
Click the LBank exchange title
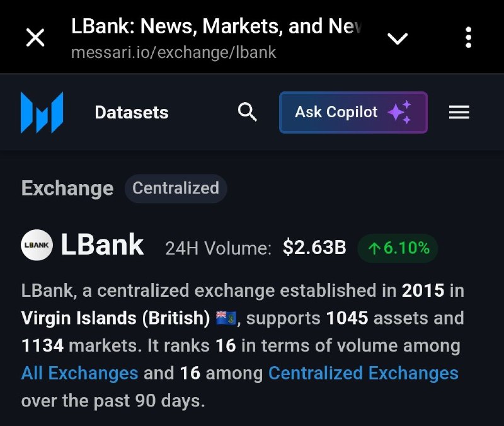coord(102,245)
